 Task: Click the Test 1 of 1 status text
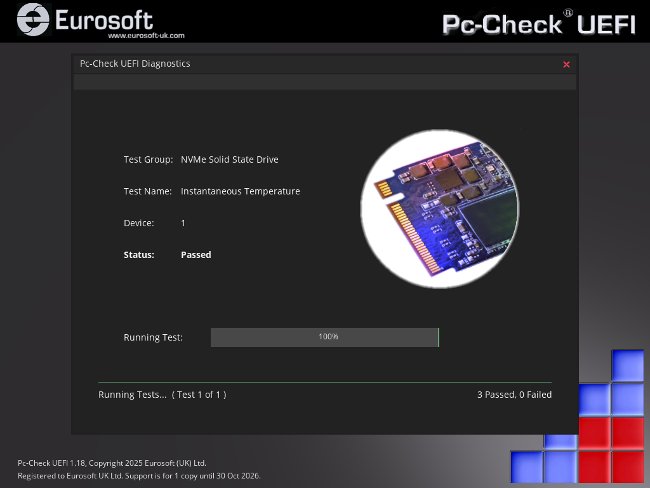200,395
